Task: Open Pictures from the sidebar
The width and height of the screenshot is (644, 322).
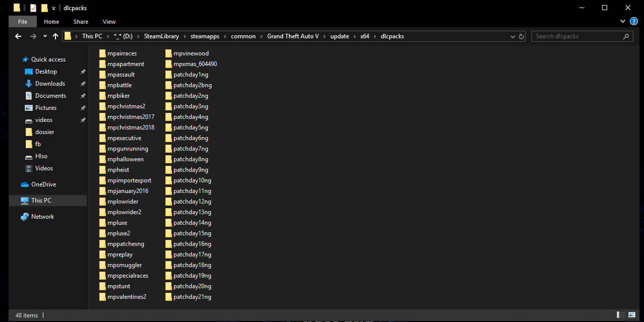Action: pos(40,108)
